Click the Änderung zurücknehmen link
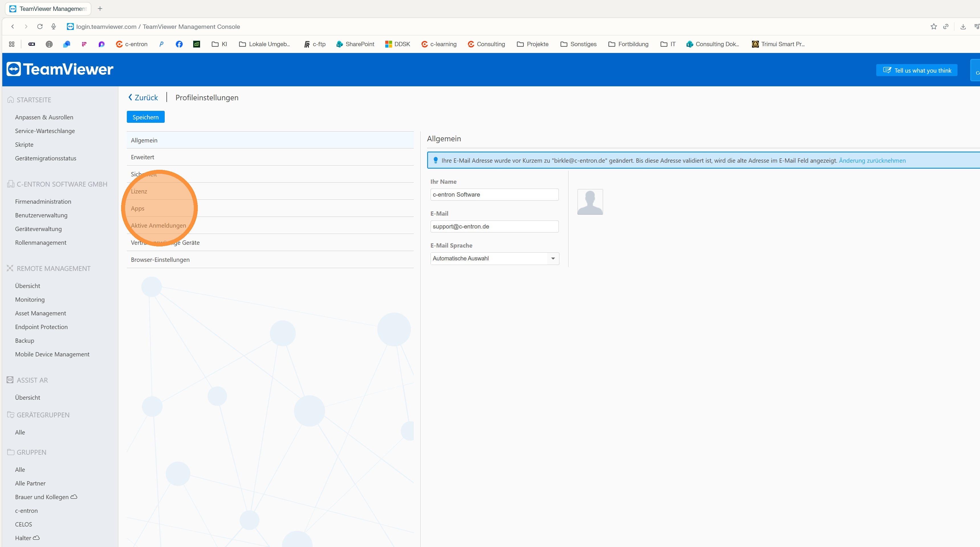 point(872,160)
